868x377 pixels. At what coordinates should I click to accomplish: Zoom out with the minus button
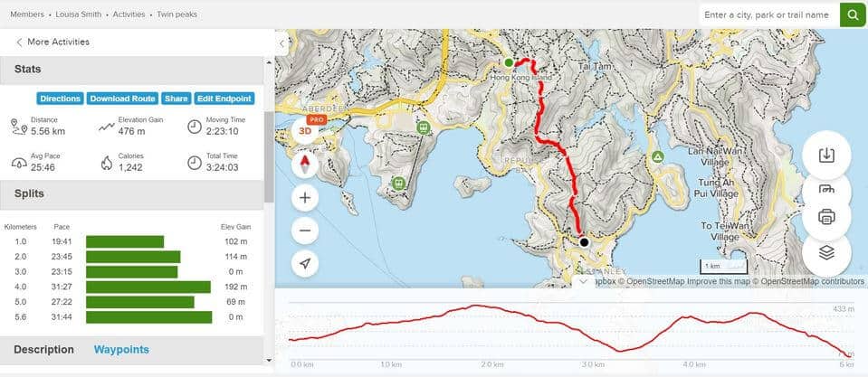pos(305,231)
